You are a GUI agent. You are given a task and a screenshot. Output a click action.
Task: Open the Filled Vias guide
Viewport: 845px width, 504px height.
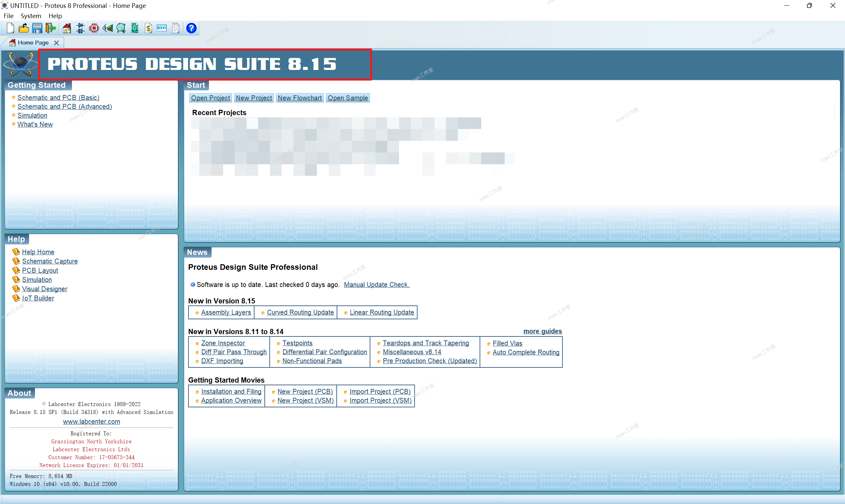[x=507, y=344]
